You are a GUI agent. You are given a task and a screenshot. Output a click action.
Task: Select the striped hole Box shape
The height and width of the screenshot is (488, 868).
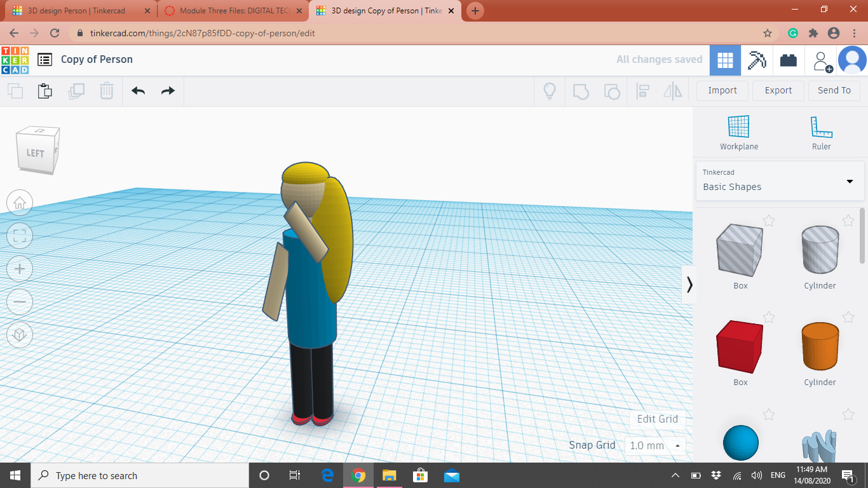740,250
